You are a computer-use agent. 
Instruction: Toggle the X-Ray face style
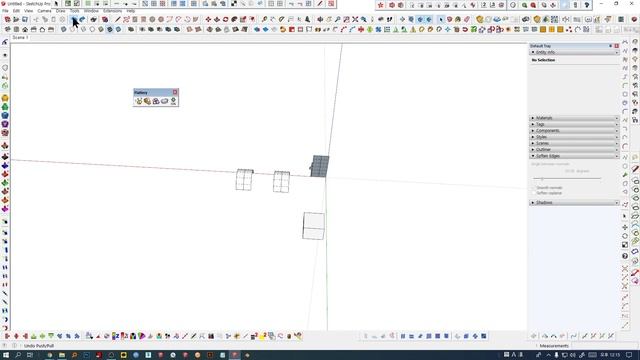click(64, 29)
